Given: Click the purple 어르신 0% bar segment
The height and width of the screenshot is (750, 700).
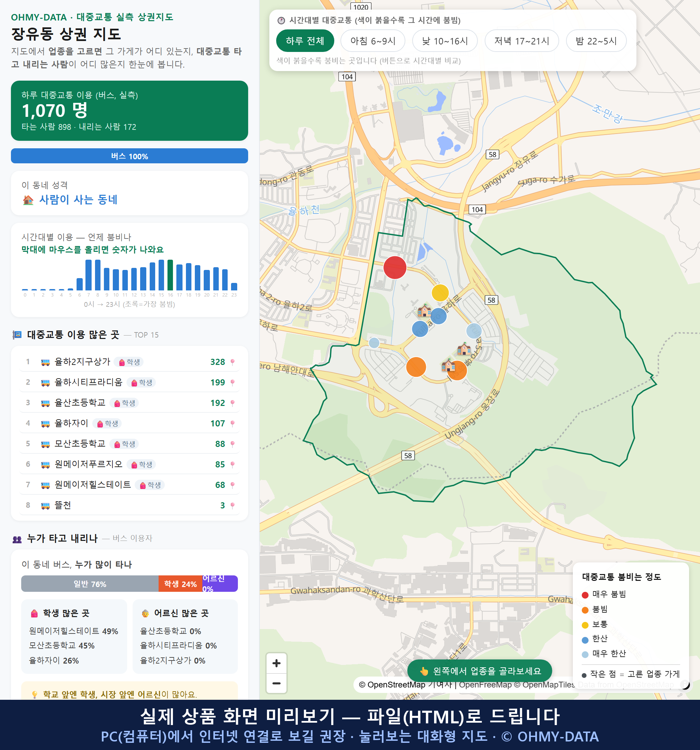Looking at the screenshot, I should (220, 584).
